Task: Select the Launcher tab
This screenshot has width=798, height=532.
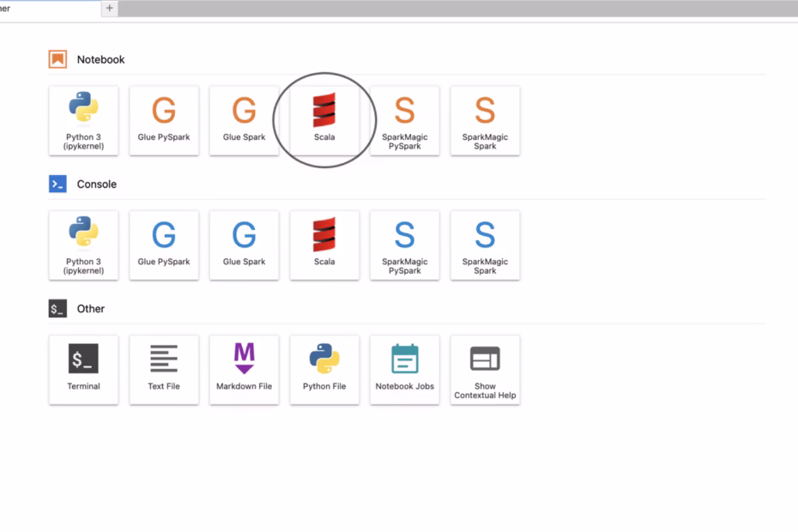Action: 43,9
